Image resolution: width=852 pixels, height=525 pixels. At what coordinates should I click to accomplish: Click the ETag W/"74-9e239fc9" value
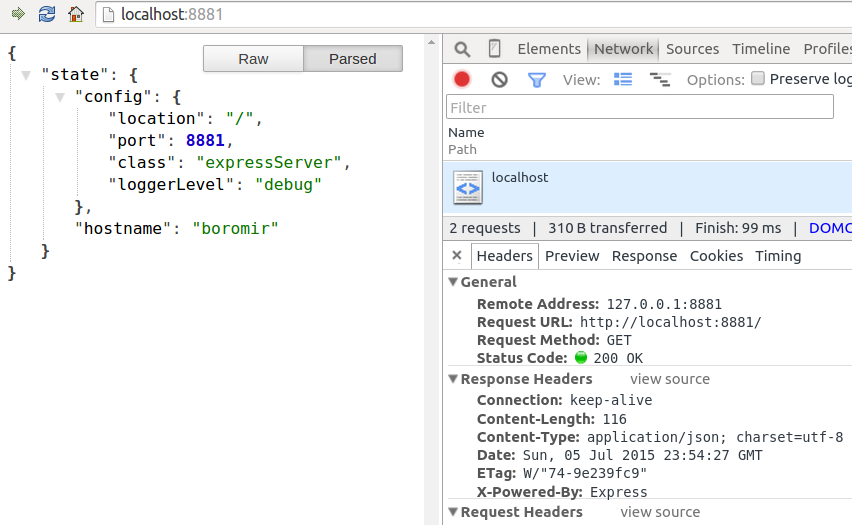(585, 473)
